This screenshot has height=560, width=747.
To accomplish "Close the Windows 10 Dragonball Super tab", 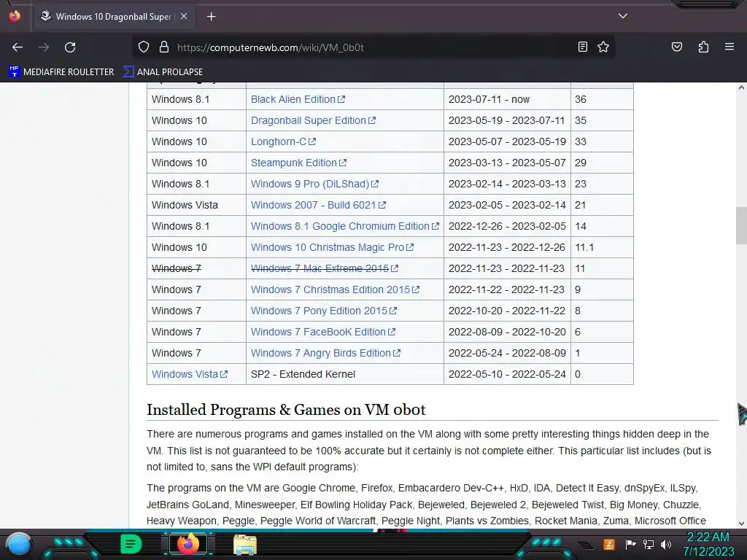I will [x=184, y=16].
